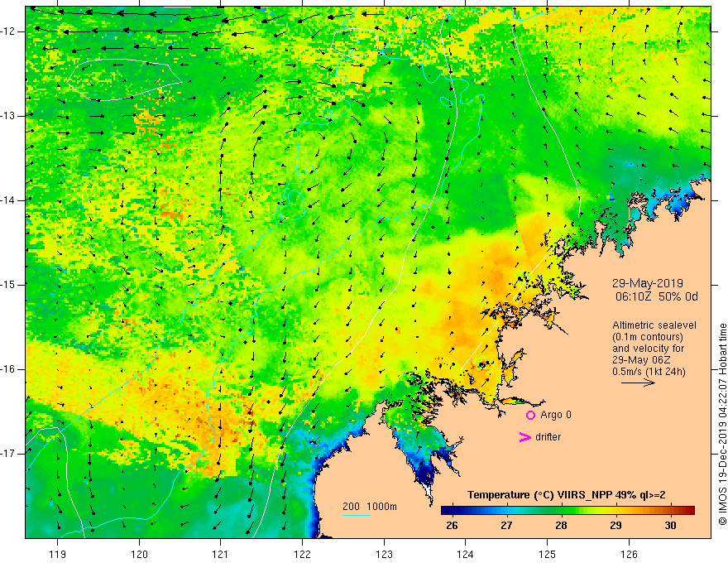Click the 'Altimetric sealevel' label
This screenshot has height=563, width=728.
click(x=654, y=325)
